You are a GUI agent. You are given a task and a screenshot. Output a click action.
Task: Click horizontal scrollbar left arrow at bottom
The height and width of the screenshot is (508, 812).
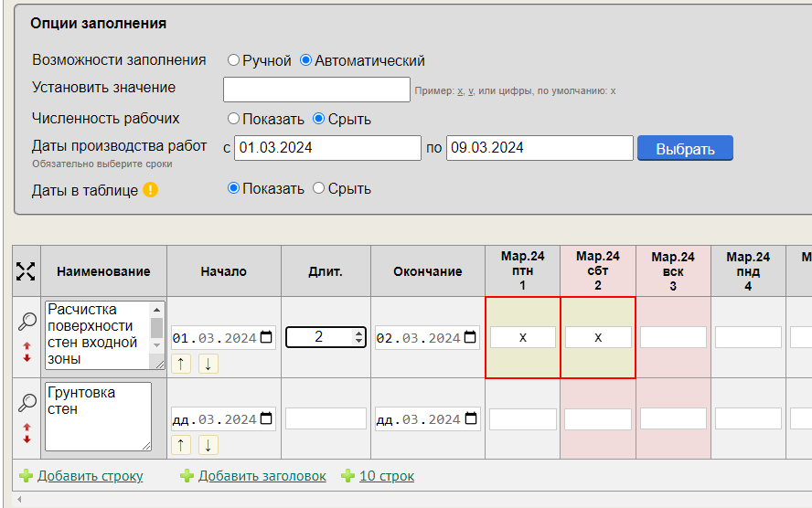19,500
